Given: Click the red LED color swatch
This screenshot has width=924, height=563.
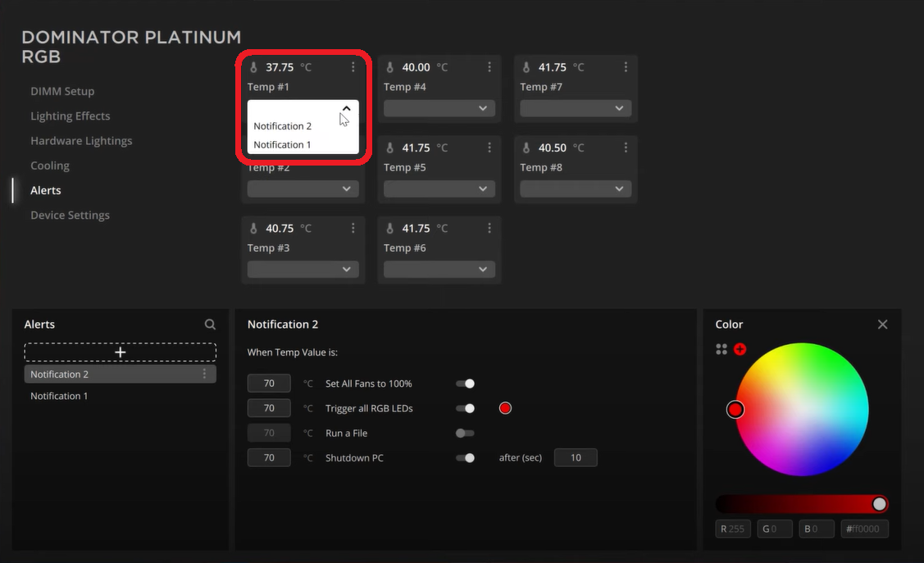Looking at the screenshot, I should pos(505,408).
